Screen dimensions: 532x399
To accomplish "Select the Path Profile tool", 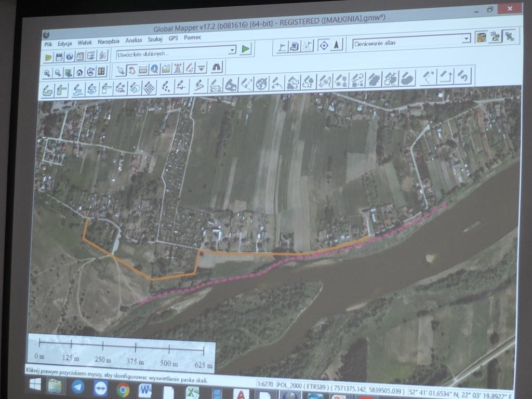I will pyautogui.click(x=166, y=69).
